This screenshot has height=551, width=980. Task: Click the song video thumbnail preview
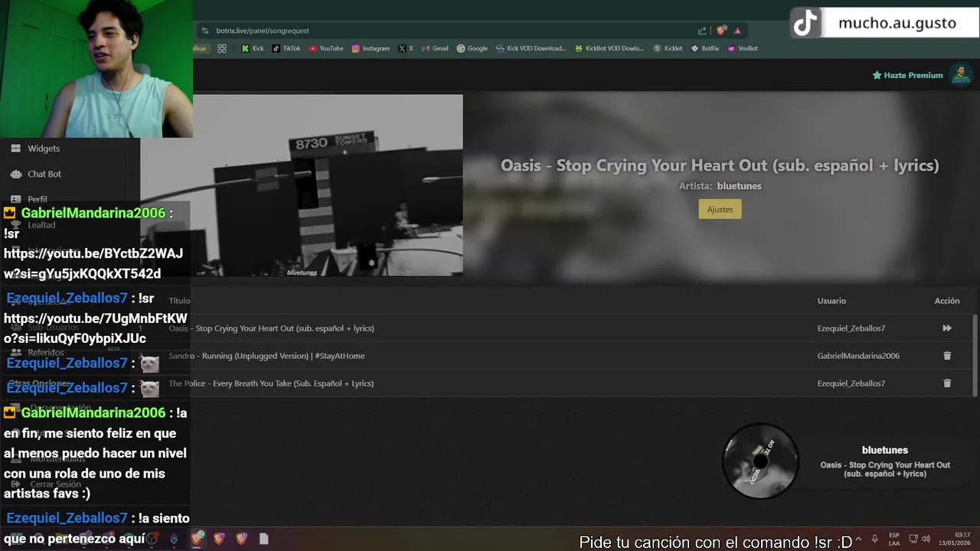pyautogui.click(x=302, y=185)
